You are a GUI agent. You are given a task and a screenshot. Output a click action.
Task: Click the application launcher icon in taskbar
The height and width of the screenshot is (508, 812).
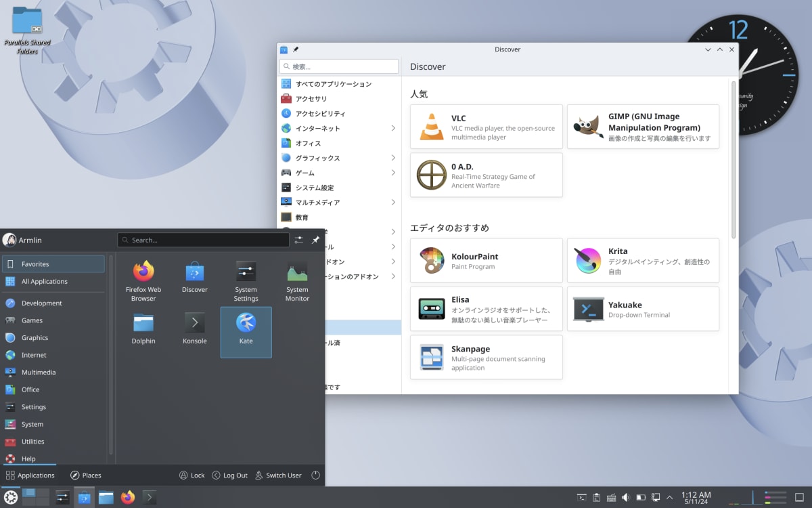(11, 498)
